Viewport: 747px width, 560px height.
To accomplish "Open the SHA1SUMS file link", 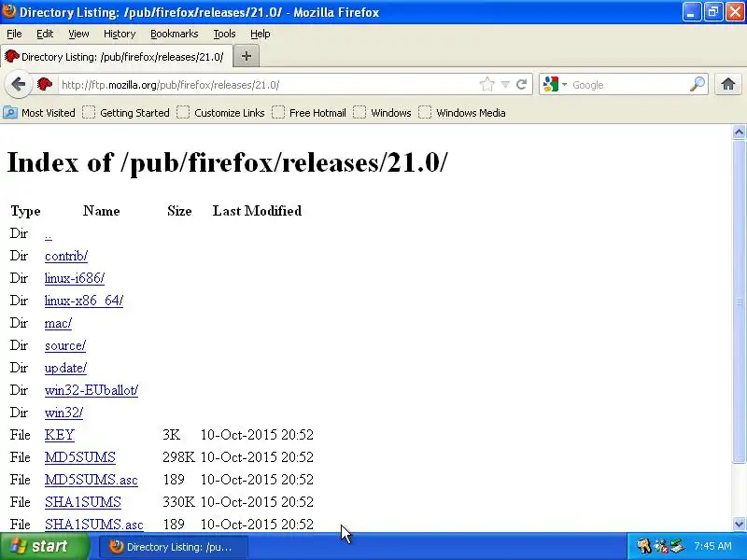I will click(83, 502).
